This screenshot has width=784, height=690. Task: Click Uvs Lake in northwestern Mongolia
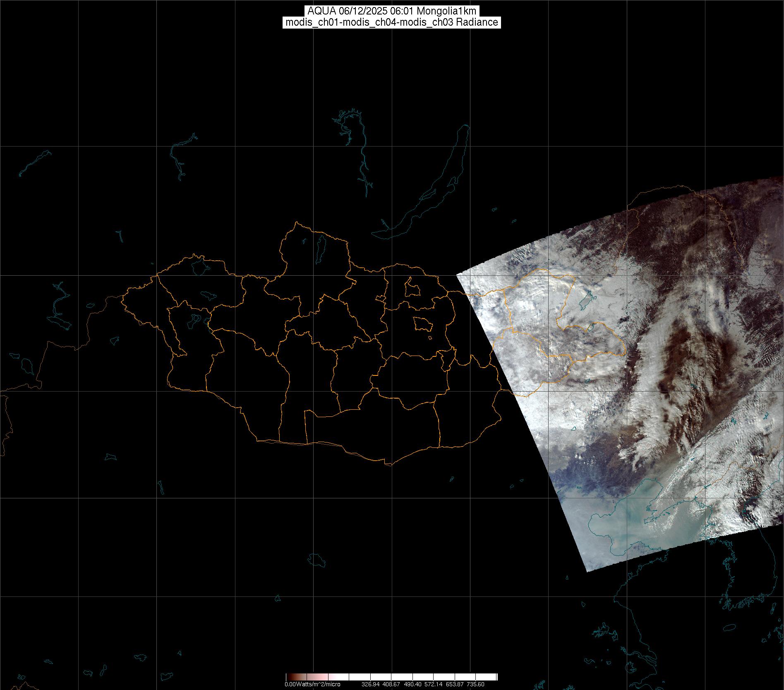[x=199, y=266]
